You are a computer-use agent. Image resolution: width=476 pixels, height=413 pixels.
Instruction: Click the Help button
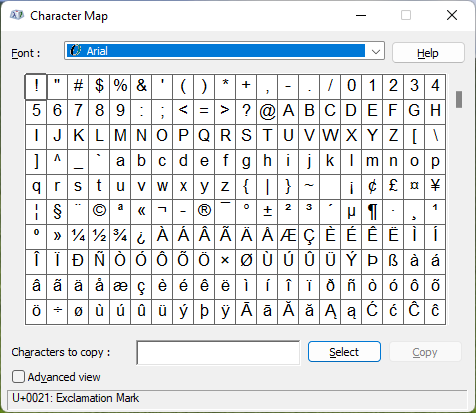coord(428,53)
